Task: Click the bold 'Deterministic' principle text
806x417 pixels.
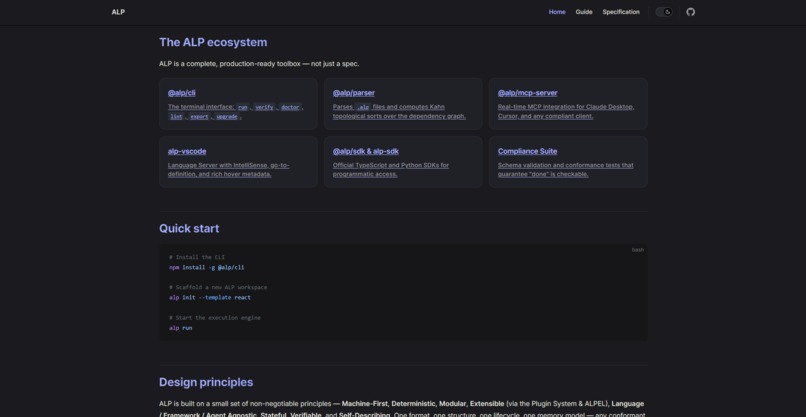Action: coord(413,404)
